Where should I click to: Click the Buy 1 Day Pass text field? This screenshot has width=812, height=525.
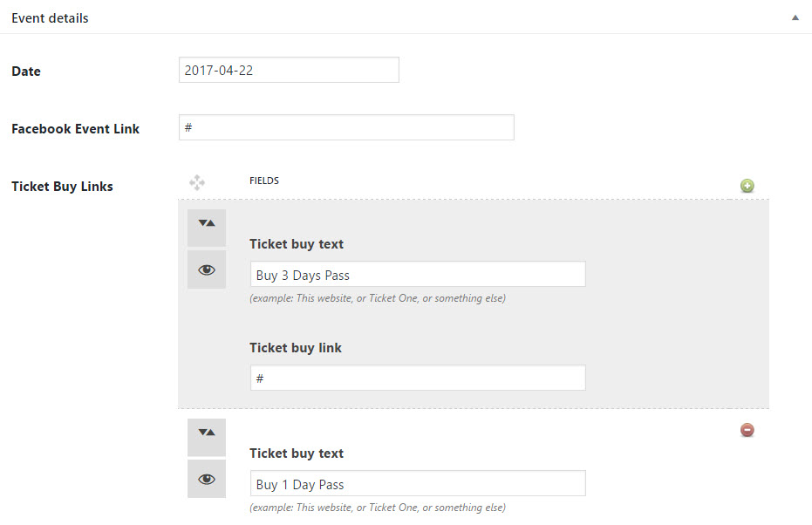pyautogui.click(x=418, y=484)
